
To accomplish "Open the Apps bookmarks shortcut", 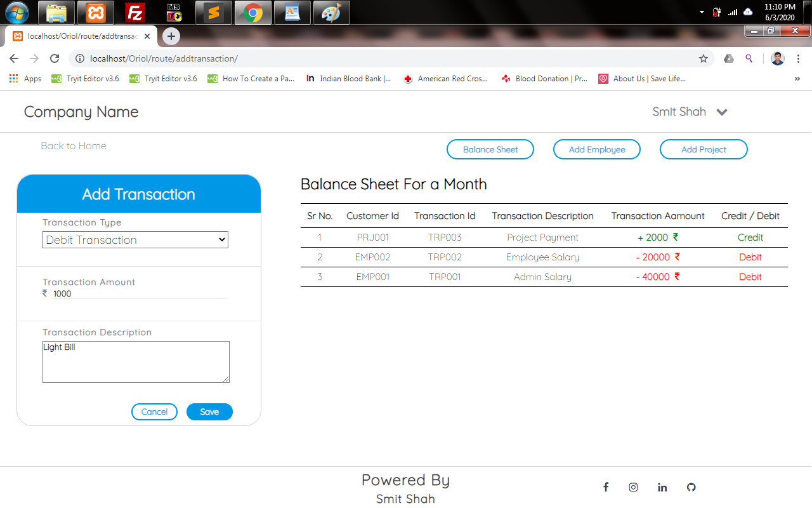I will pyautogui.click(x=25, y=79).
